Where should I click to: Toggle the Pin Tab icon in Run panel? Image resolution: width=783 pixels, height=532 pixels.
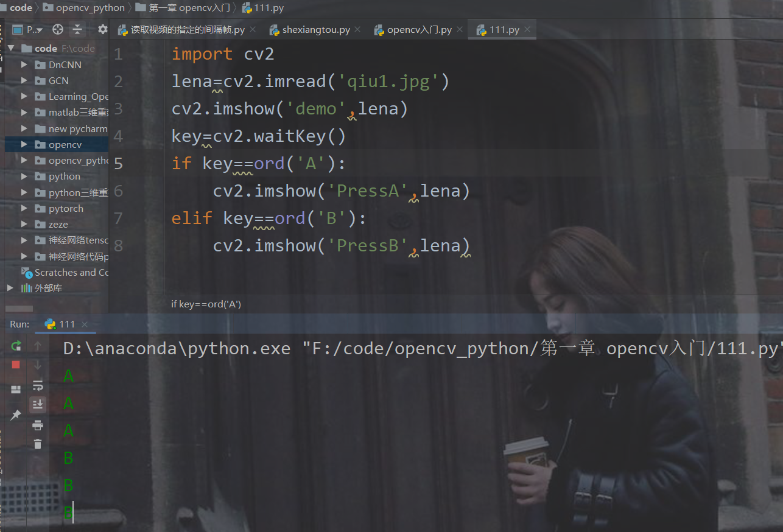pos(16,415)
